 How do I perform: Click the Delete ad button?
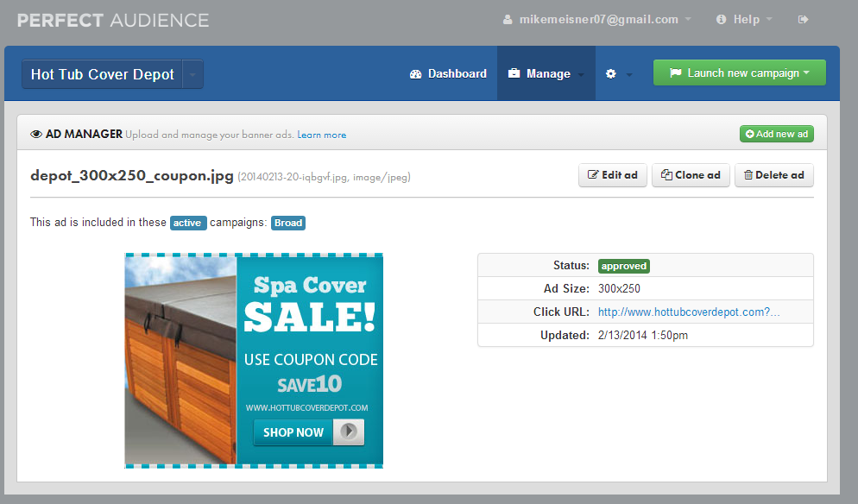pyautogui.click(x=773, y=175)
